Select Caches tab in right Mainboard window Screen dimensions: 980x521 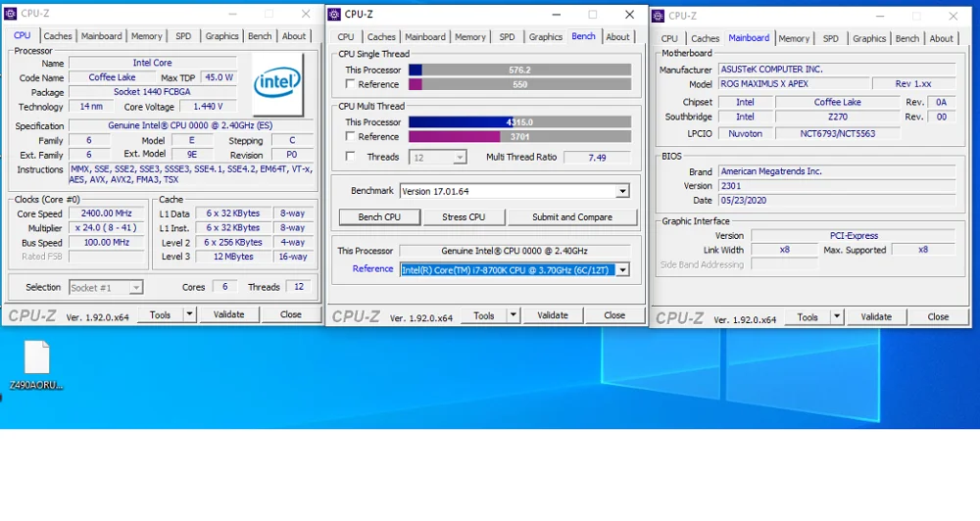pyautogui.click(x=705, y=39)
